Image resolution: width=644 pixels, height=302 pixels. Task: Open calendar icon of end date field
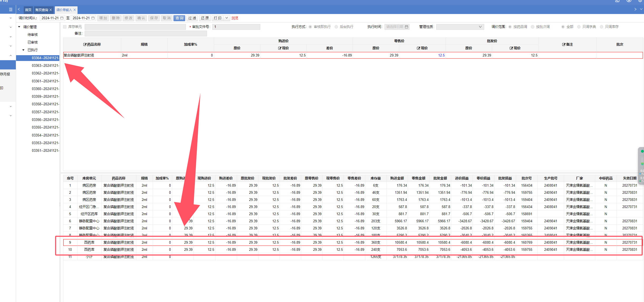click(x=93, y=18)
